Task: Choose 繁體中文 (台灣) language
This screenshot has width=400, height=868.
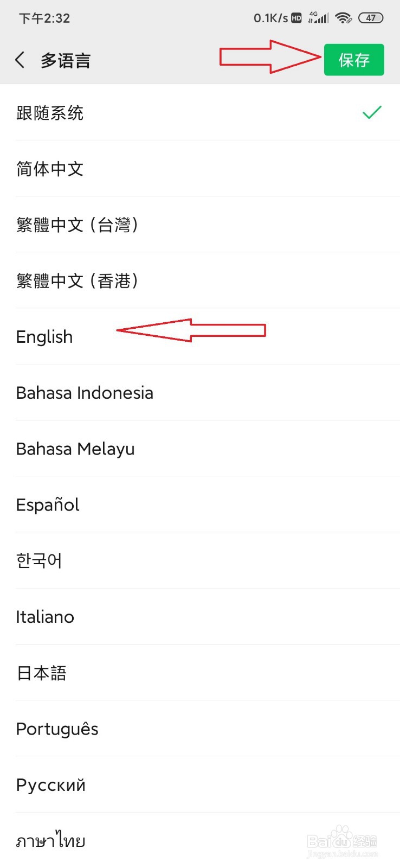Action: point(78,225)
